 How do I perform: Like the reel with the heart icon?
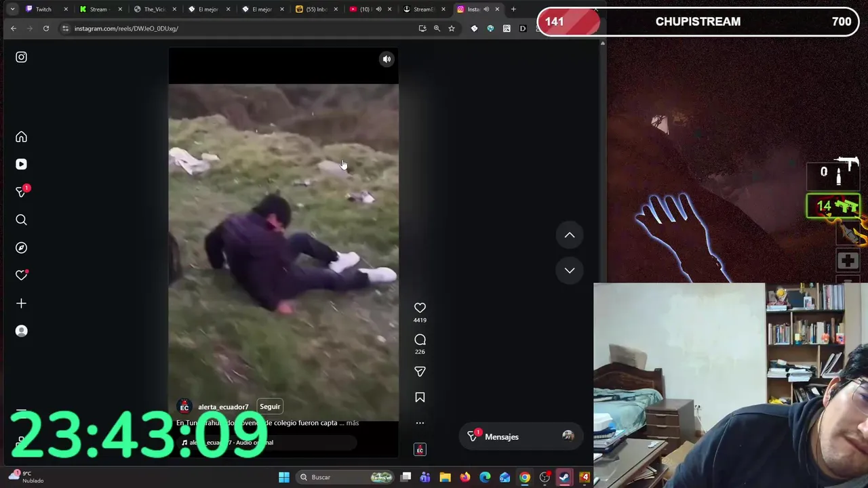pos(420,308)
